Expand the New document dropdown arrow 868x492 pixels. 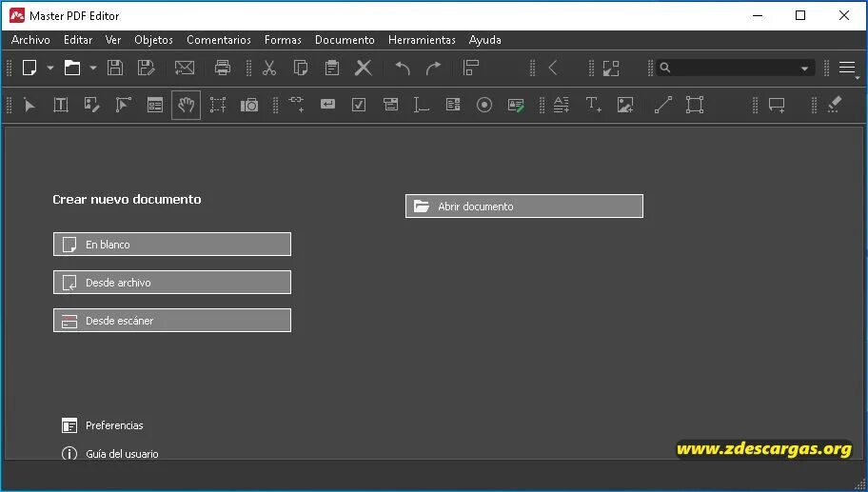point(49,69)
